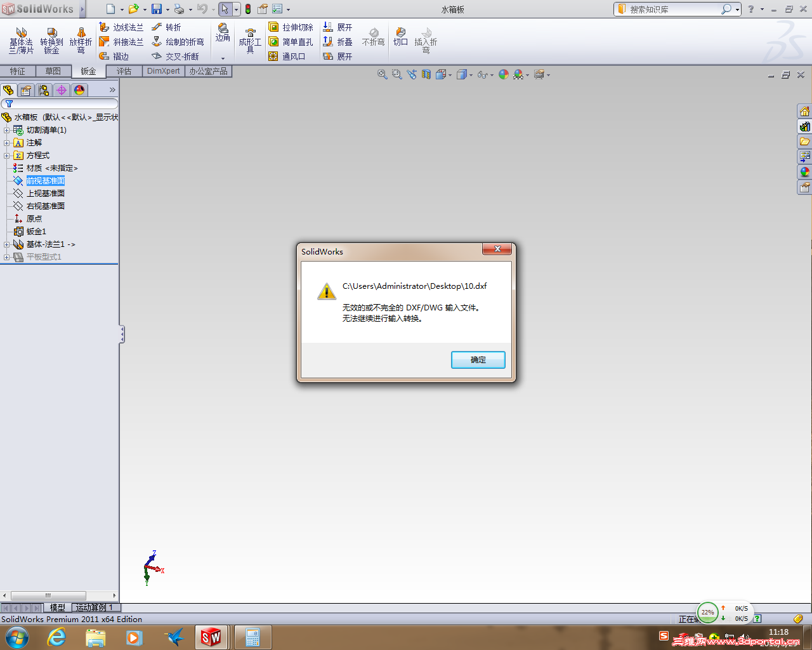Image resolution: width=812 pixels, height=650 pixels.
Task: Open the PropertyManager tab icon
Action: click(26, 90)
